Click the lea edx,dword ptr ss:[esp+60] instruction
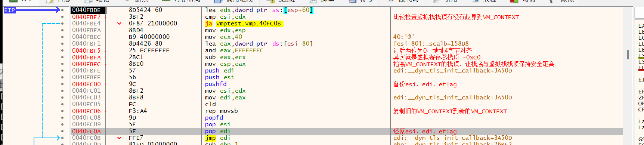Image resolution: width=644 pixels, height=145 pixels. 259,10
